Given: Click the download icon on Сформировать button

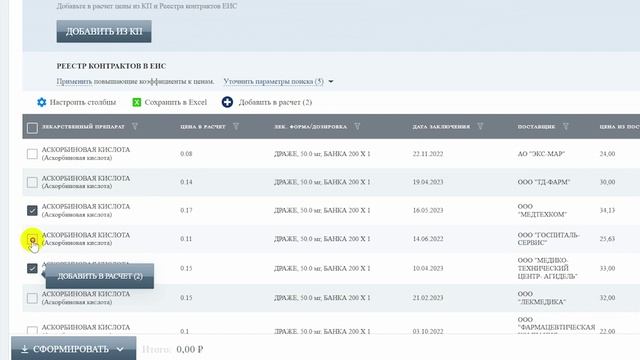Looking at the screenshot, I should pos(24,349).
